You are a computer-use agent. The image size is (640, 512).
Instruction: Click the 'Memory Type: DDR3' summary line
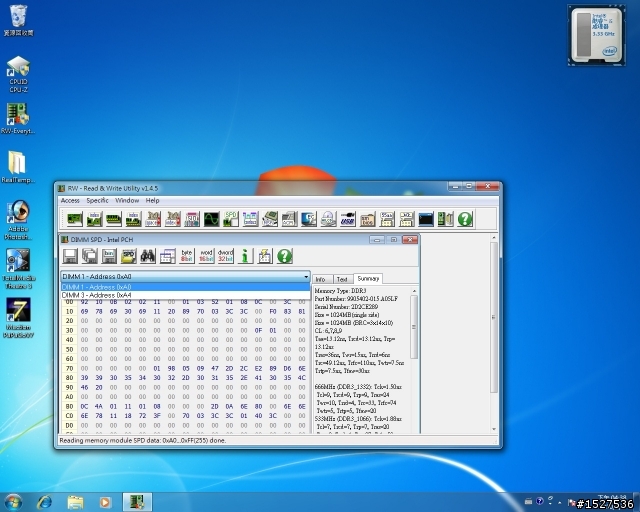pos(338,291)
